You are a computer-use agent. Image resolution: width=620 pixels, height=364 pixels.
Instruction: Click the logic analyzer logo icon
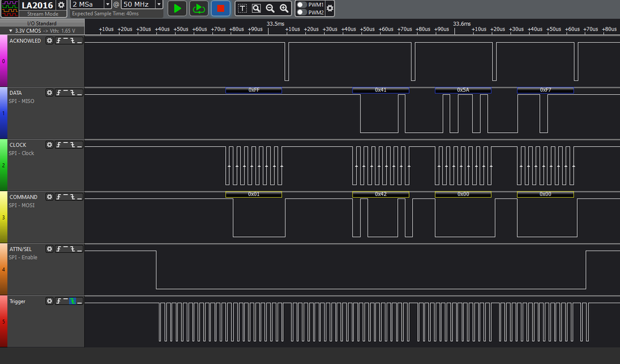tap(9, 8)
